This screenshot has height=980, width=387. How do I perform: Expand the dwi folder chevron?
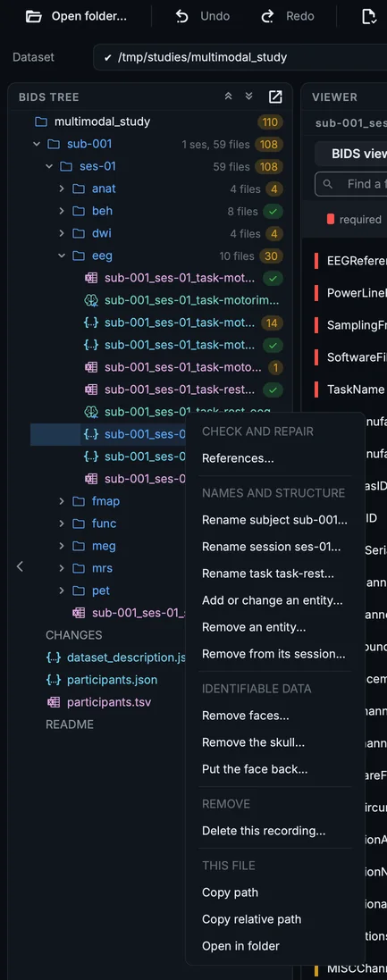point(62,234)
